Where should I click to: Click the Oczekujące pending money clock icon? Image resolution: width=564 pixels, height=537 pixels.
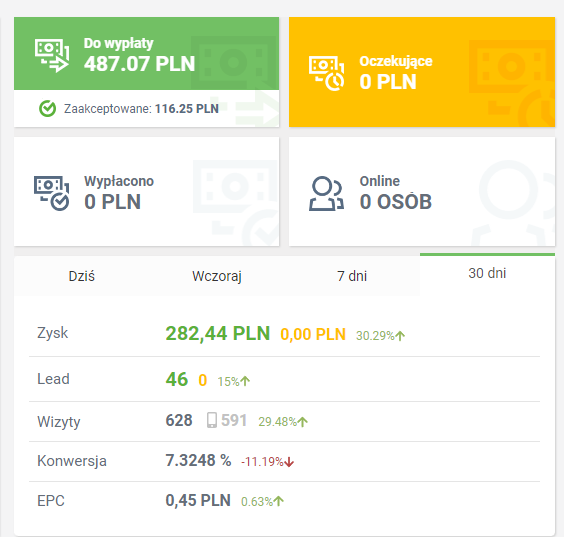tap(327, 73)
